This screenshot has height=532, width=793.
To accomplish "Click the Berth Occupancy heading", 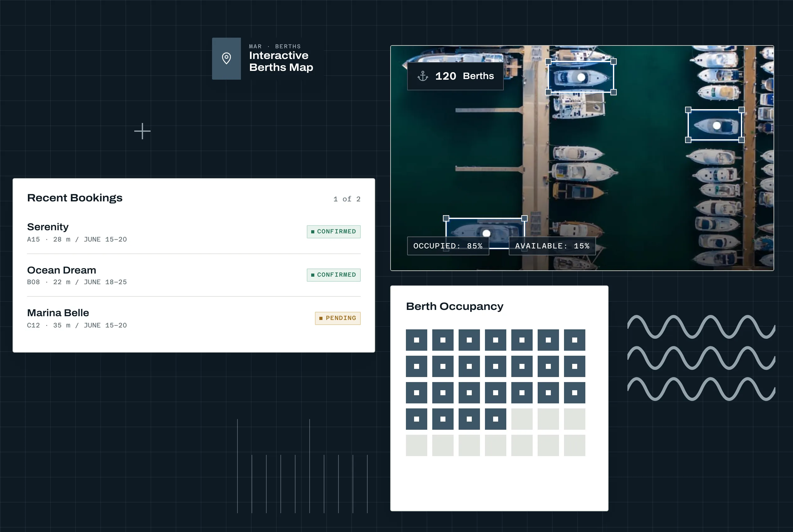I will 455,306.
